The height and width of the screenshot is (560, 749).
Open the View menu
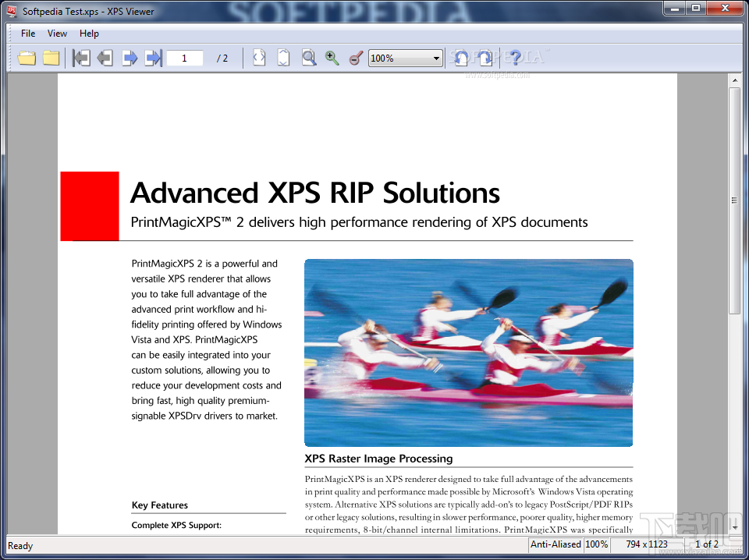[57, 34]
